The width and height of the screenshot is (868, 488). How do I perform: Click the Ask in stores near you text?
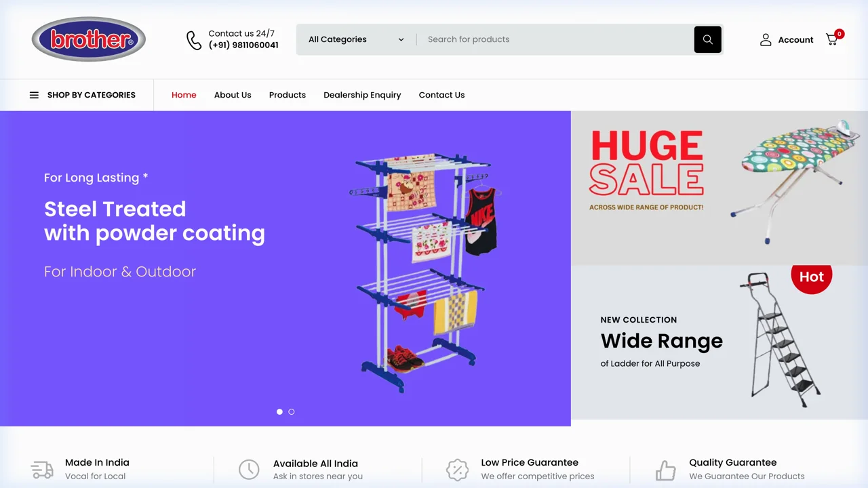point(318,476)
